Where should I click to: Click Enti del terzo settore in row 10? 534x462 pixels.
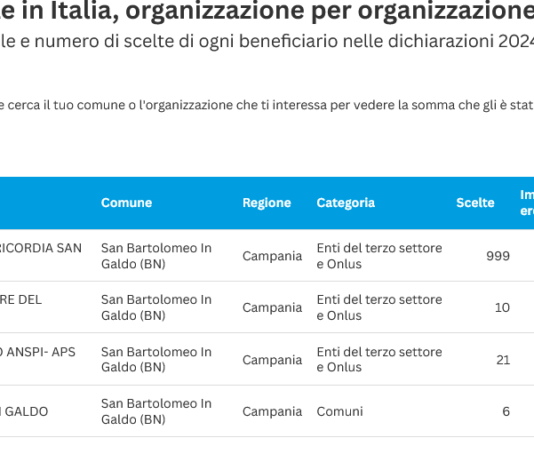(379, 308)
